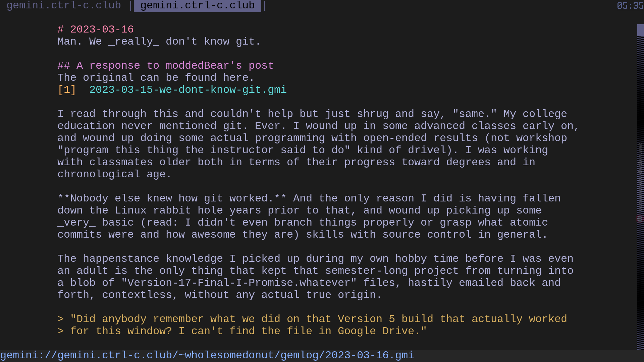Screen dimensions: 644x362
Task: Click the tab separator after the active tab
Action: pos(265,5)
